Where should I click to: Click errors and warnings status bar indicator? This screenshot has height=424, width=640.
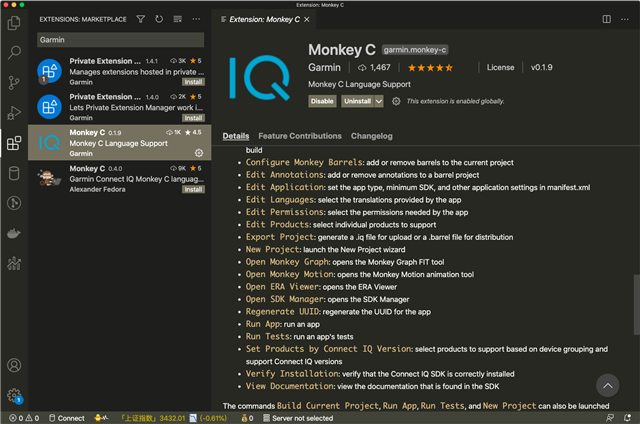tap(24, 418)
